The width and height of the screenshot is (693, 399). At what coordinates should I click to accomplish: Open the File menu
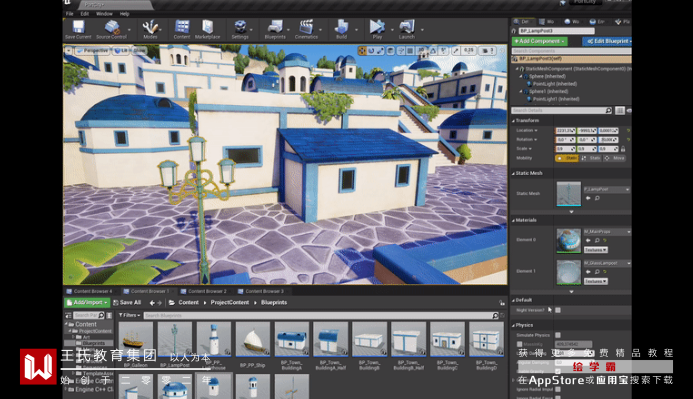tap(69, 14)
